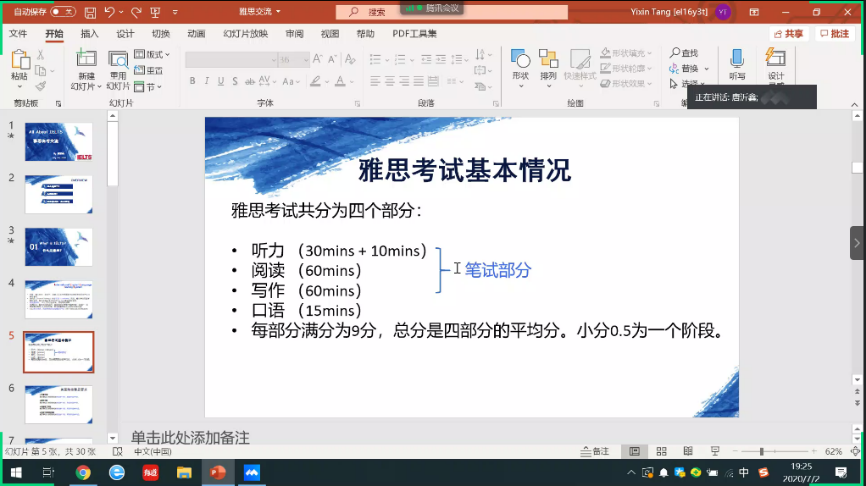
Task: Click the search box in title bar
Action: tap(452, 12)
